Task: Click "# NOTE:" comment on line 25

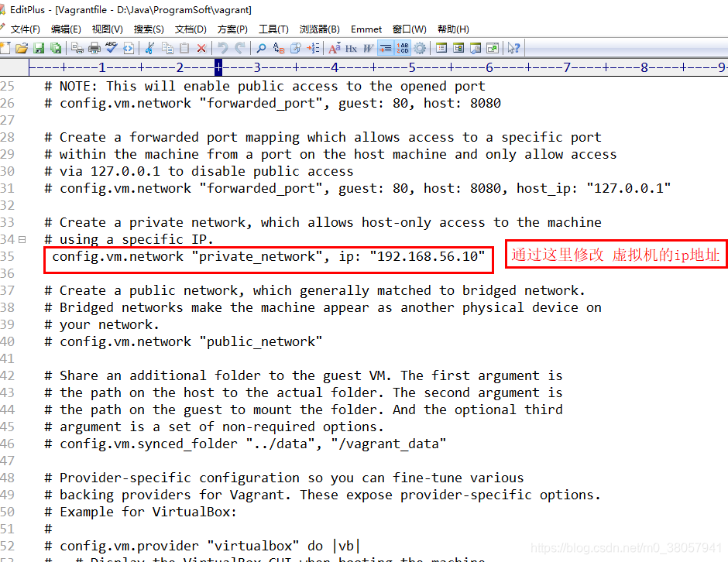Action: click(x=71, y=87)
